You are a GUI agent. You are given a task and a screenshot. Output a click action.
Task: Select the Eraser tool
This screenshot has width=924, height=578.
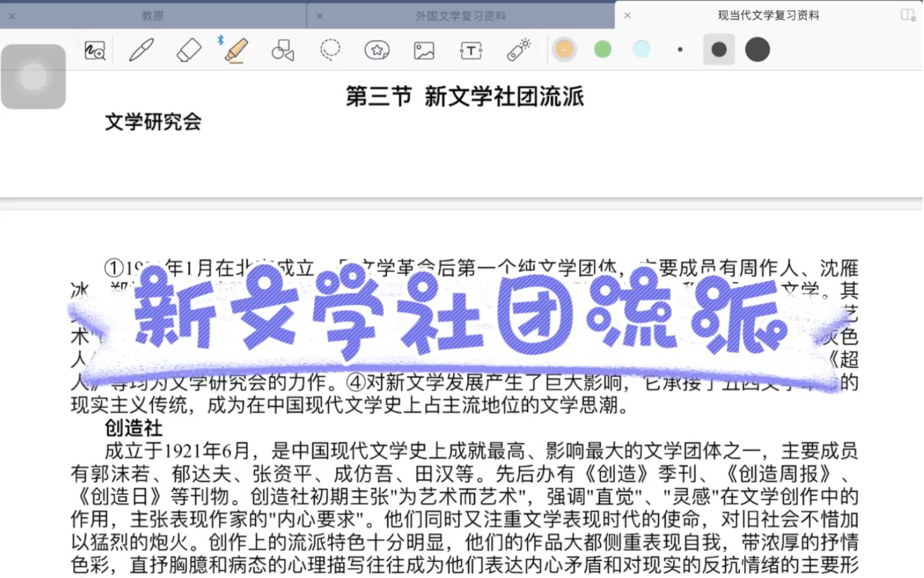coord(189,50)
